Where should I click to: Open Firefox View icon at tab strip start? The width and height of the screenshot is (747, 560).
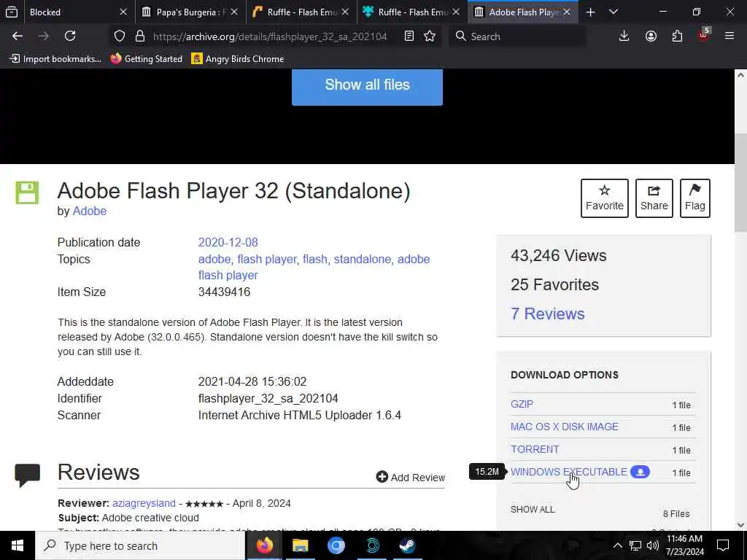click(12, 12)
